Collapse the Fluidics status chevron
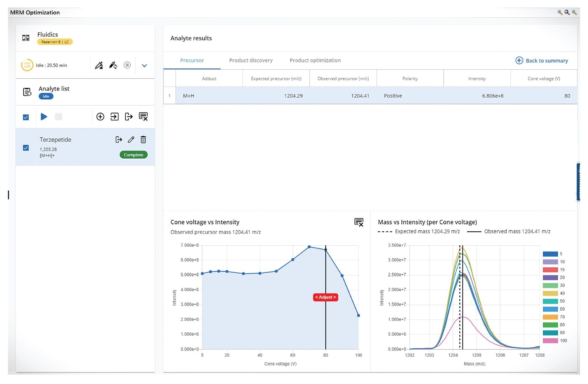Viewport: 588px width, 384px height. [x=144, y=65]
